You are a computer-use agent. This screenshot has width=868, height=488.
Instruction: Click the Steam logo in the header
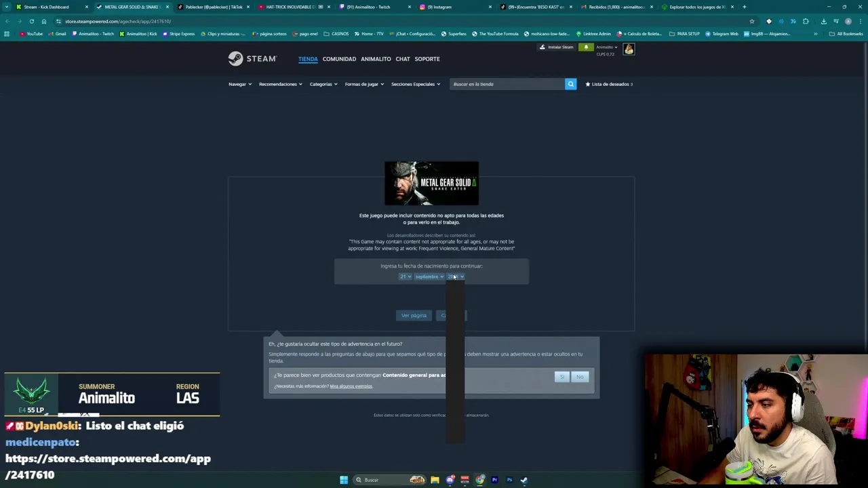pos(252,59)
